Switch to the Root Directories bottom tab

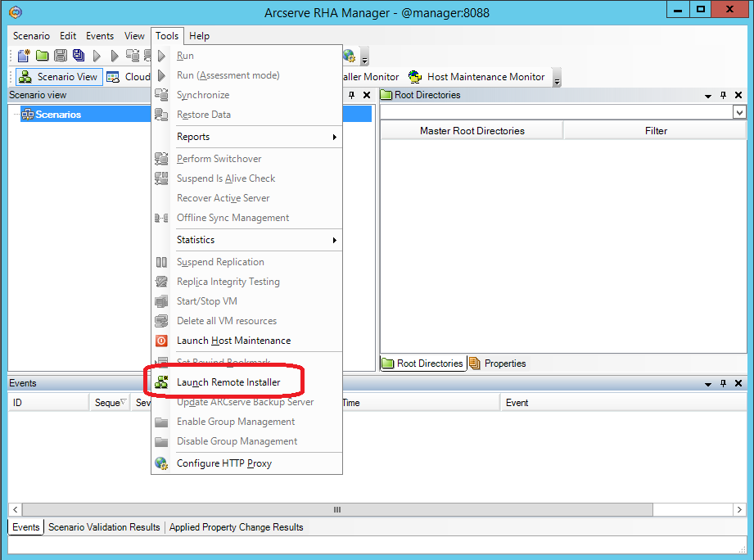[x=423, y=364]
